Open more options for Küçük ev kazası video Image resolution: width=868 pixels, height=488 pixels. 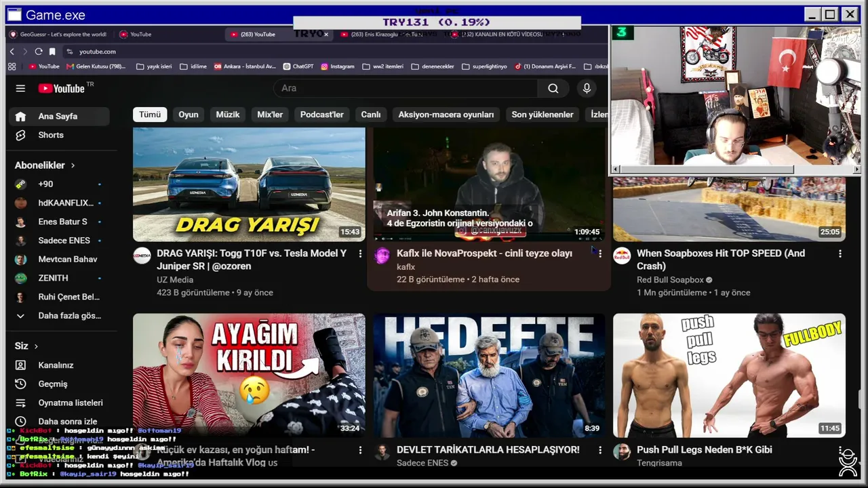pyautogui.click(x=360, y=450)
